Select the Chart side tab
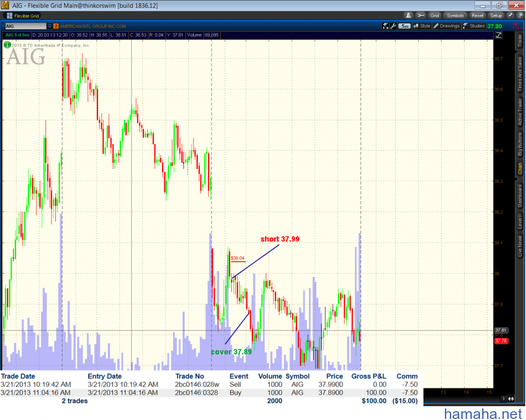Viewport: 526px width, 420px height. click(519, 169)
